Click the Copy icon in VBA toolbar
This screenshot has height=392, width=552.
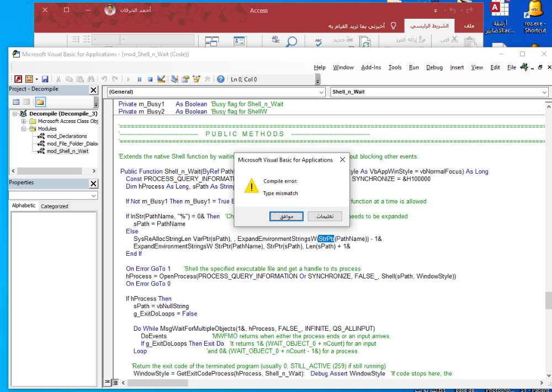click(x=69, y=79)
